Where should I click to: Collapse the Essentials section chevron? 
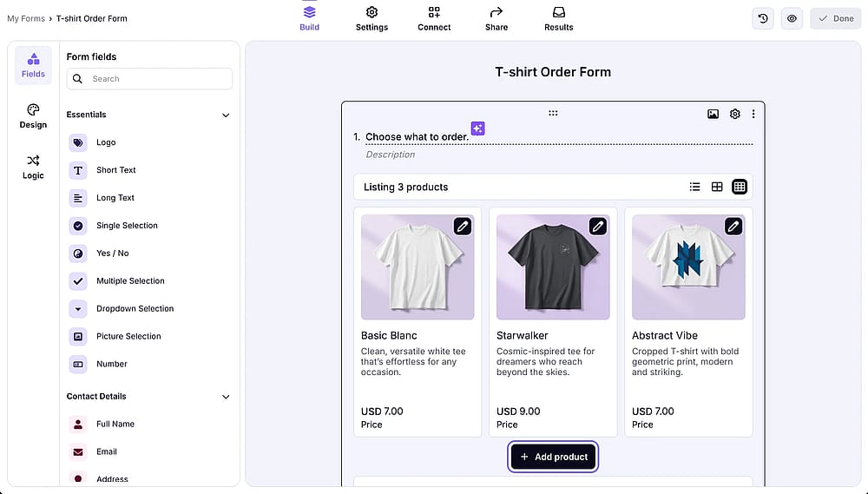point(226,115)
